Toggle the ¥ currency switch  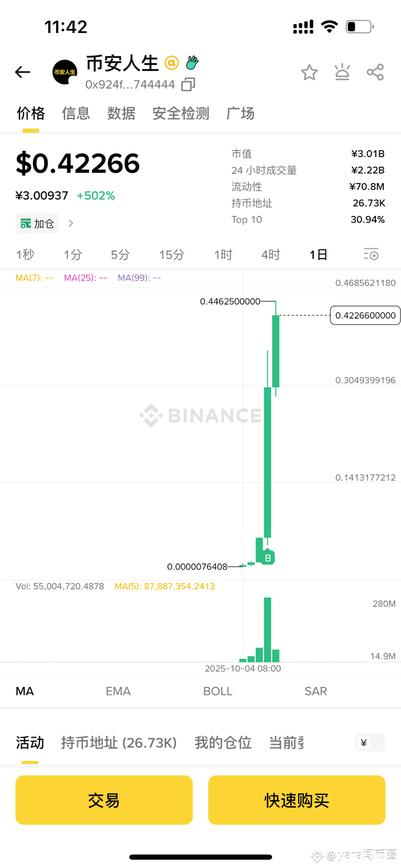[370, 743]
